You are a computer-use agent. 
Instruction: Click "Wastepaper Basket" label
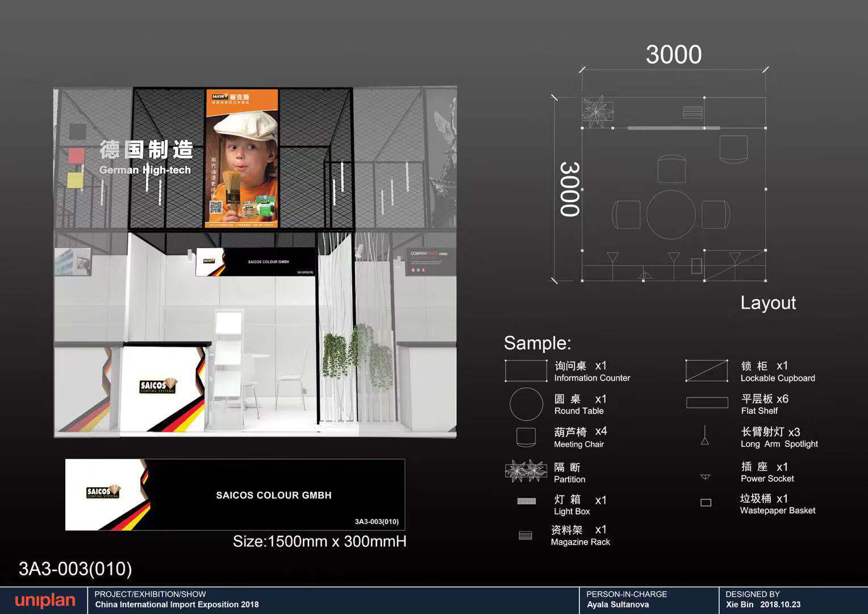(777, 511)
